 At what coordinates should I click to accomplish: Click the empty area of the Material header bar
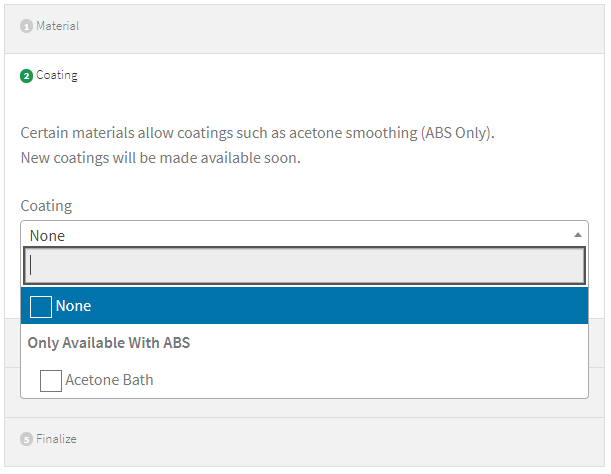(x=339, y=28)
